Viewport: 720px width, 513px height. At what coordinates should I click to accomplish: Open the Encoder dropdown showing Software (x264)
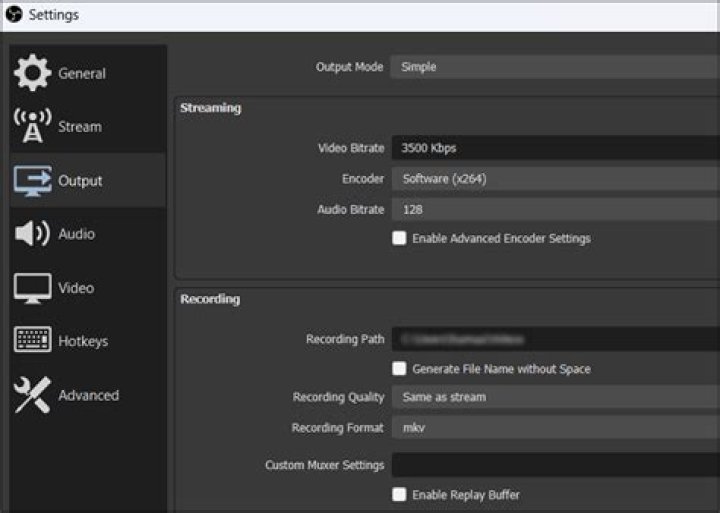coord(554,179)
